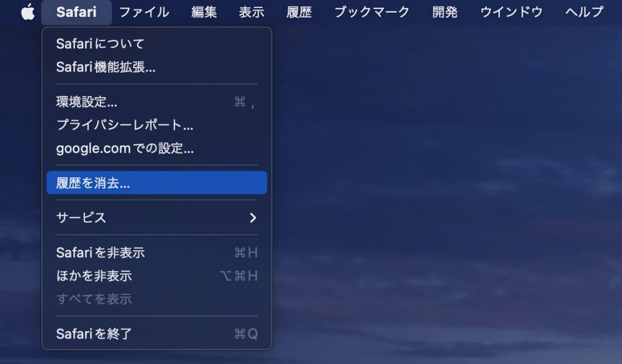The height and width of the screenshot is (364, 622).
Task: Open the ウインドウ menu
Action: (511, 12)
